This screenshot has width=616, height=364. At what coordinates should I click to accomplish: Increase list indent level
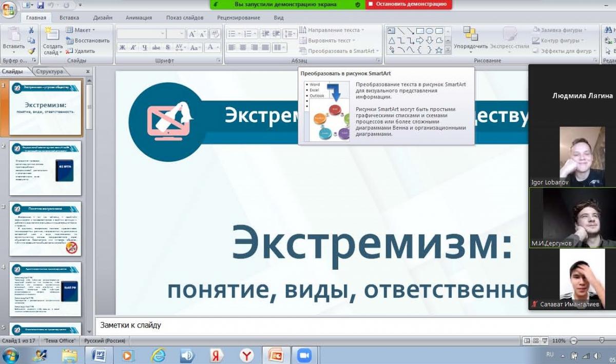(277, 34)
